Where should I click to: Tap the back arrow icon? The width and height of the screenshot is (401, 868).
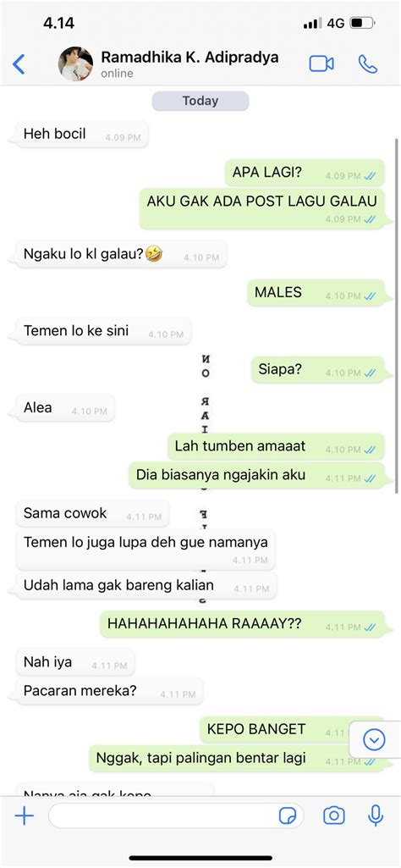tap(19, 64)
